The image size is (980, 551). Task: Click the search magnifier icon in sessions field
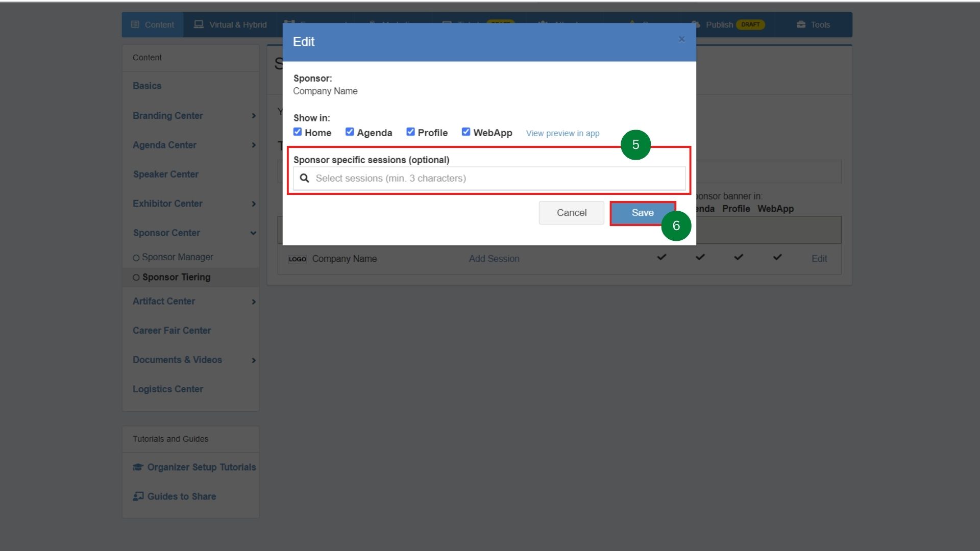(x=304, y=178)
